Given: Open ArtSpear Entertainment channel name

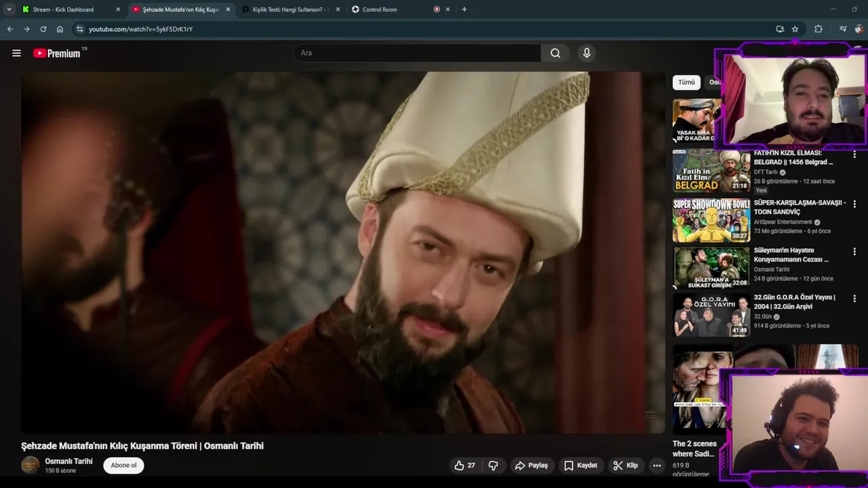Looking at the screenshot, I should pos(783,222).
